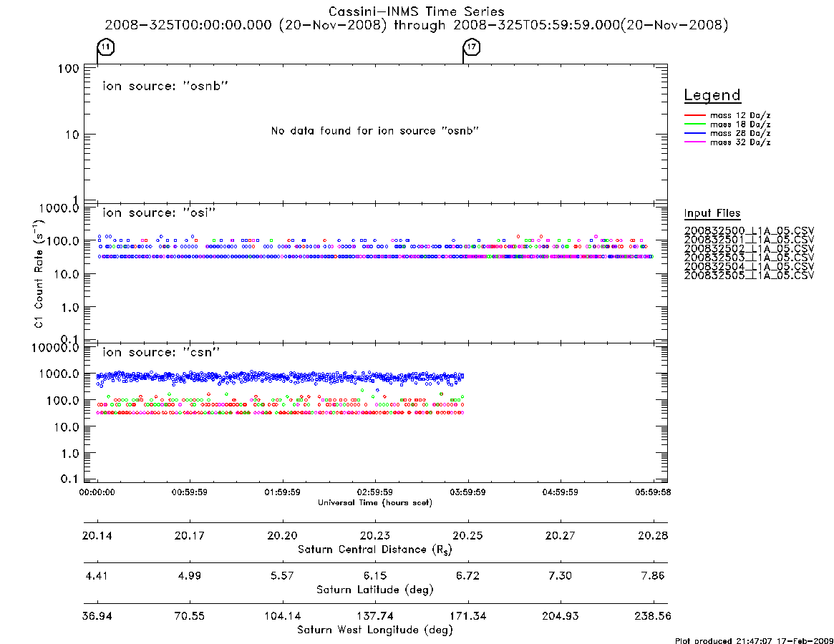Click the ion source "csn" label
This screenshot has width=834, height=644.
(x=161, y=352)
